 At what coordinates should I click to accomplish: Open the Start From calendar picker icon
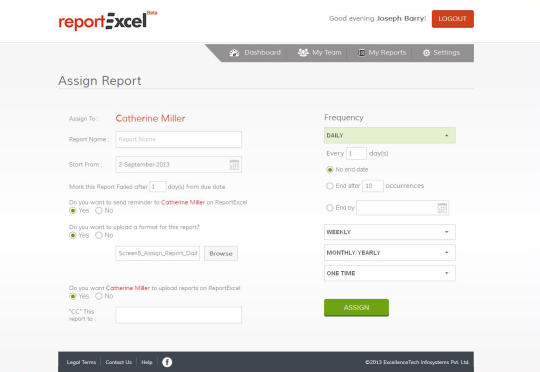(x=234, y=165)
